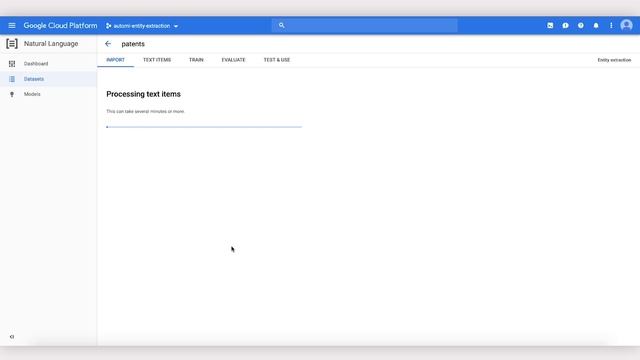640x360 pixels.
Task: Switch to the Test & Use tab
Action: (x=277, y=60)
